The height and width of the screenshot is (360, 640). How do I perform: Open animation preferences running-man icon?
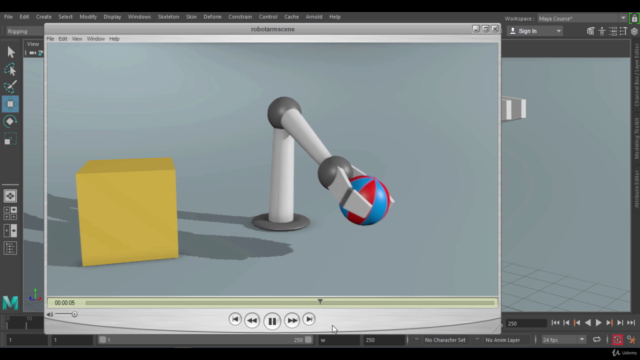point(631,340)
